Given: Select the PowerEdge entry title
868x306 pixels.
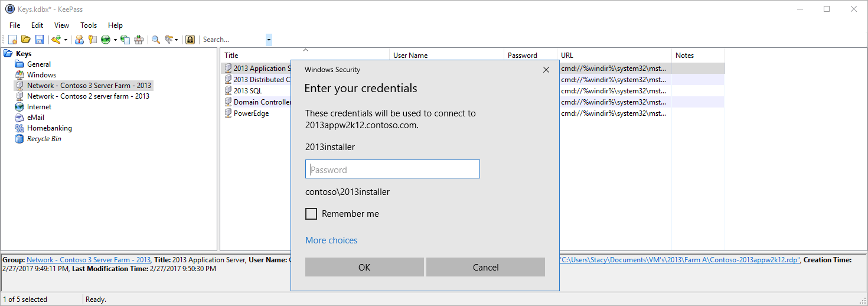Looking at the screenshot, I should (252, 113).
